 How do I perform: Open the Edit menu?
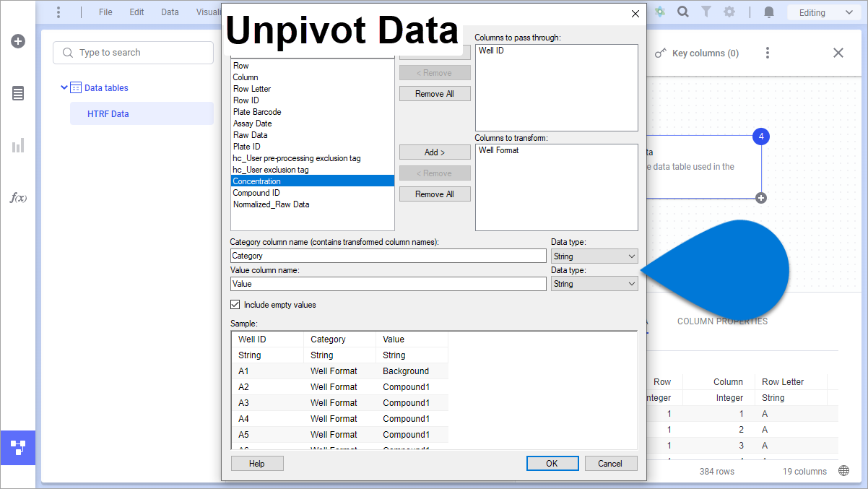point(136,12)
